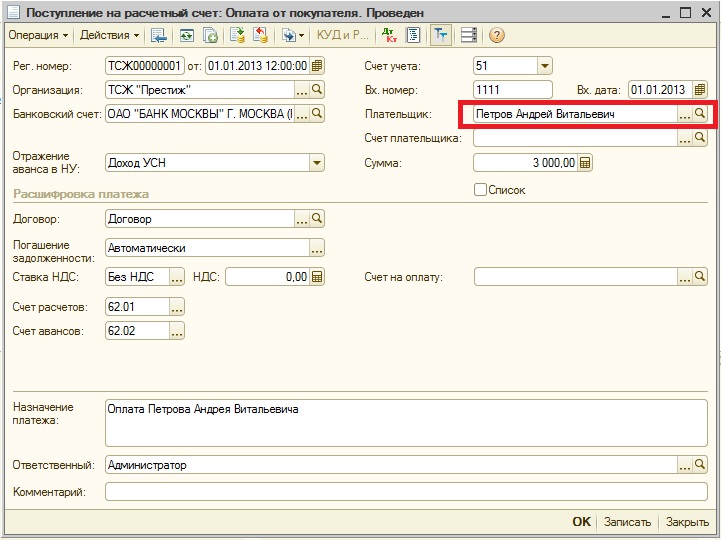Open calculator for the НДС amount field
Image resolution: width=721 pixels, height=540 pixels.
[x=317, y=277]
